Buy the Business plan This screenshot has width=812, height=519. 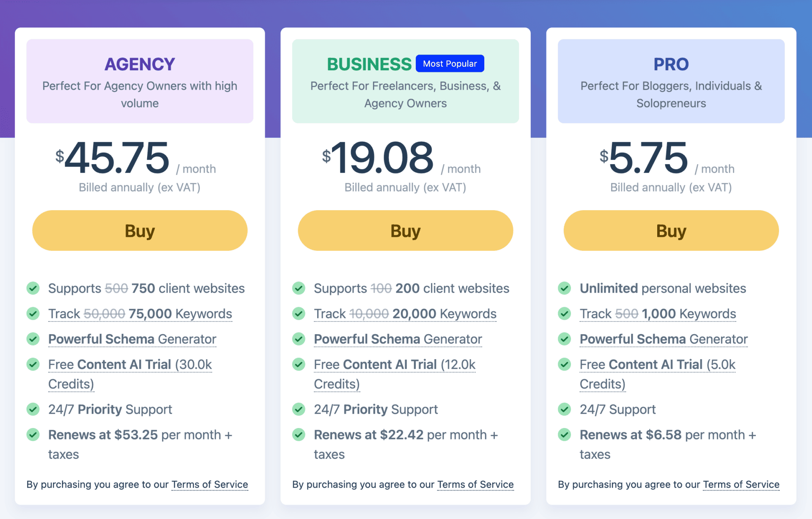click(x=405, y=231)
